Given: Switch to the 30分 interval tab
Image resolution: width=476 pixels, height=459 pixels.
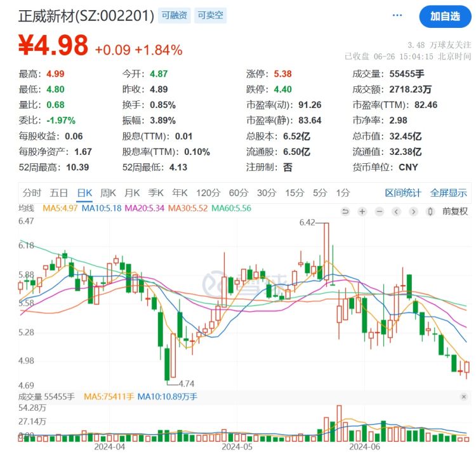Looking at the screenshot, I should (x=267, y=193).
